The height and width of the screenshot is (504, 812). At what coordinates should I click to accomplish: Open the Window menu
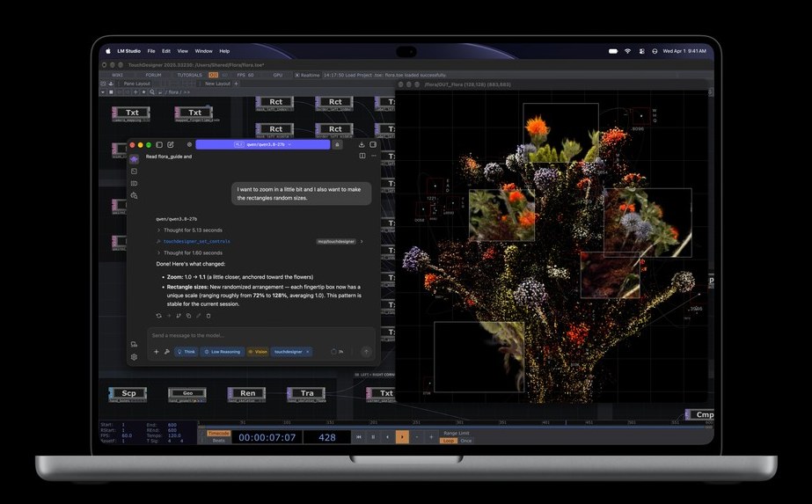click(x=203, y=51)
